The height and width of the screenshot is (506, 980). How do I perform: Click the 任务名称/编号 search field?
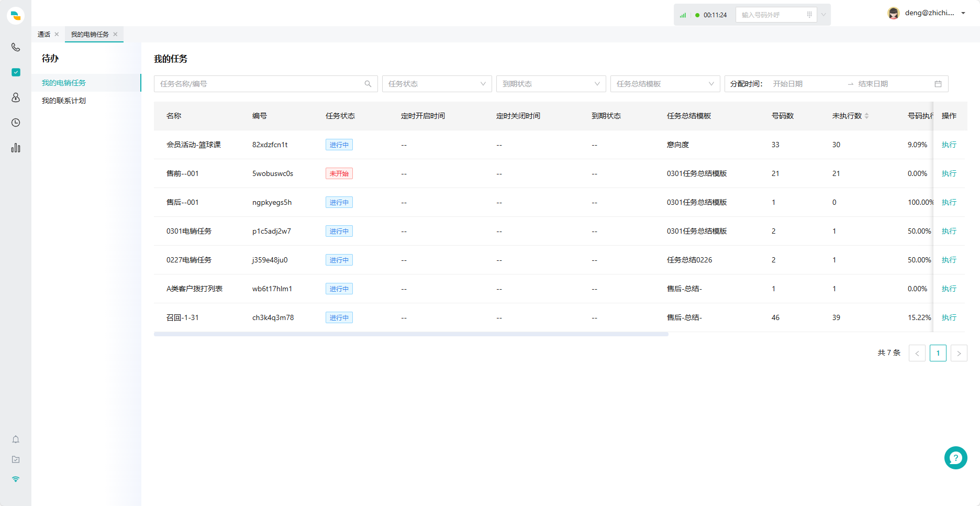pos(266,84)
